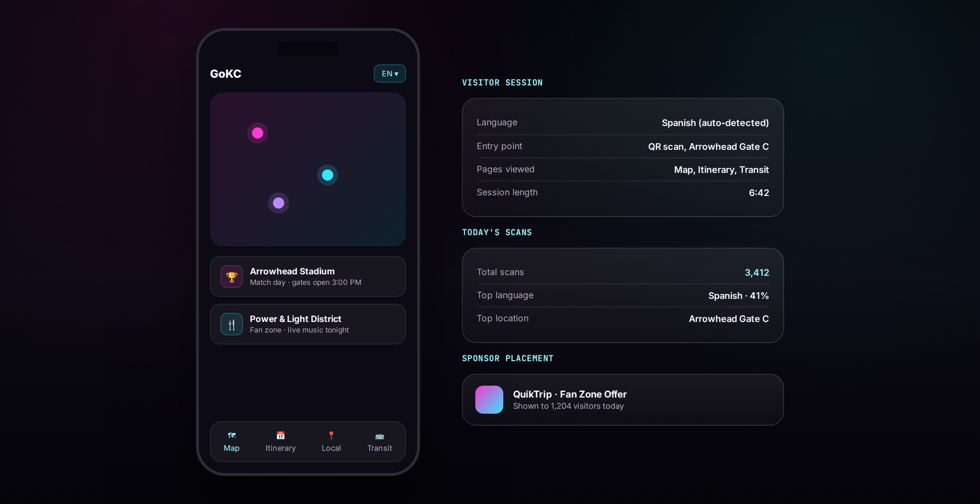Click the 'Entry point' row label

click(x=499, y=146)
